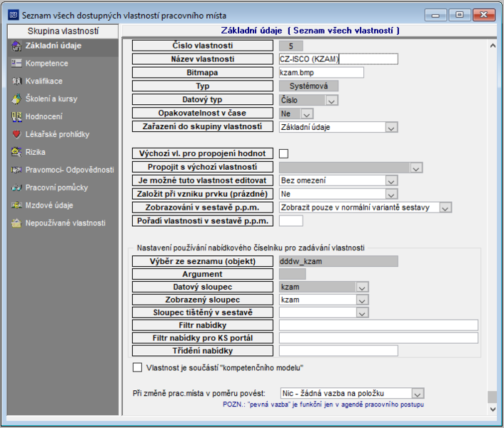Expand Zařazení do skupiny vlastností dropdown
The image size is (504, 428).
click(391, 127)
